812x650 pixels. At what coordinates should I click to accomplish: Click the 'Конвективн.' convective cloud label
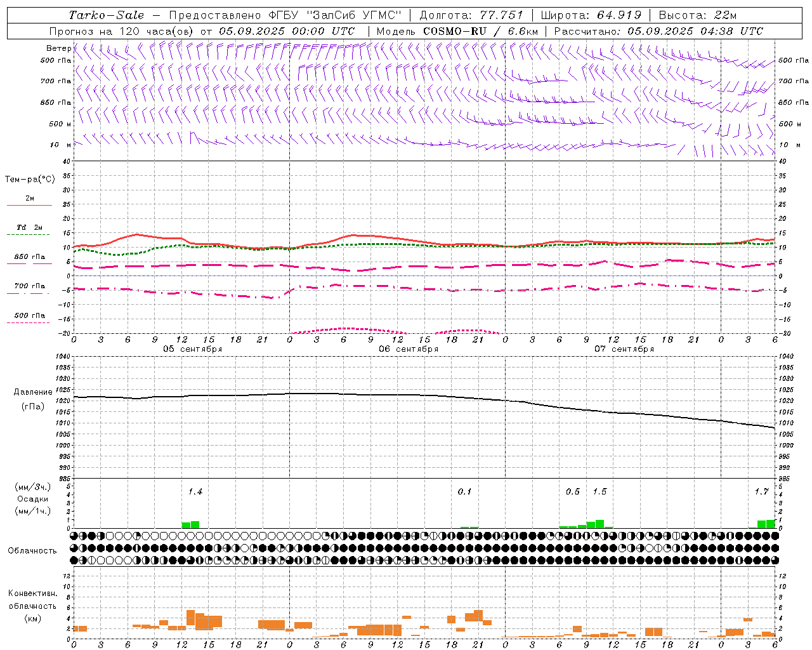[32, 594]
